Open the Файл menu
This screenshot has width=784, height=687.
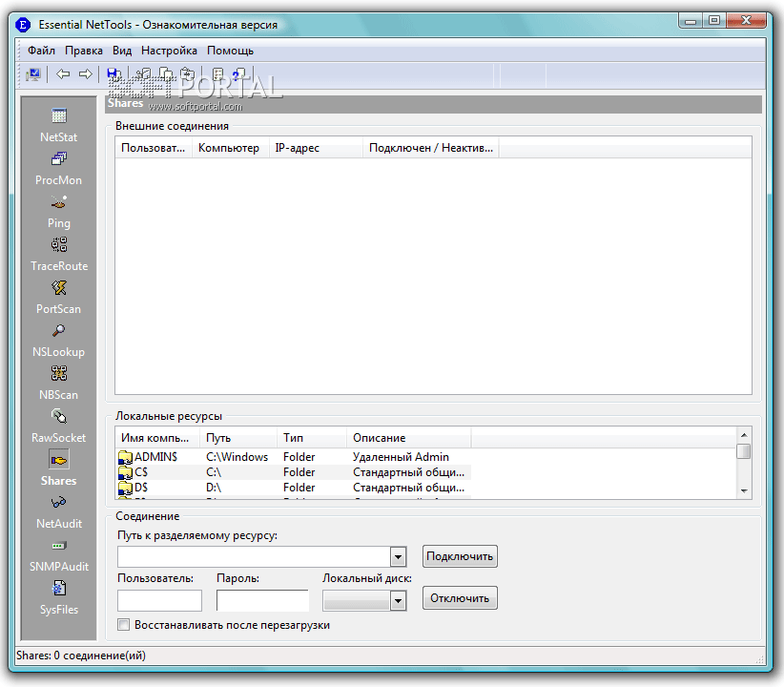(42, 51)
